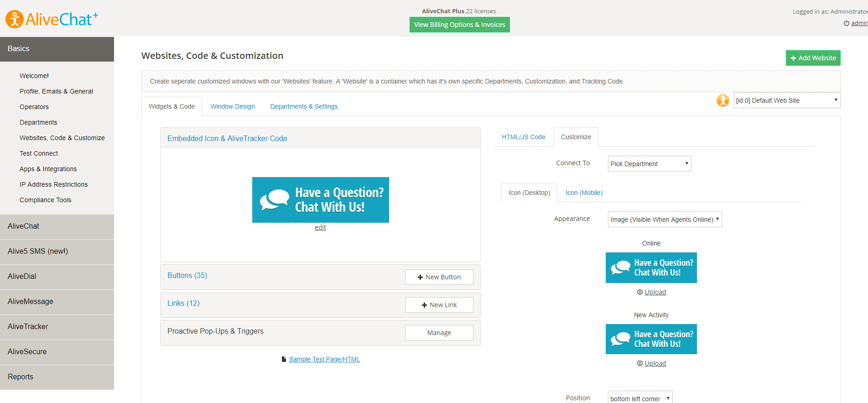Go to Departments in the sidebar

coord(38,122)
